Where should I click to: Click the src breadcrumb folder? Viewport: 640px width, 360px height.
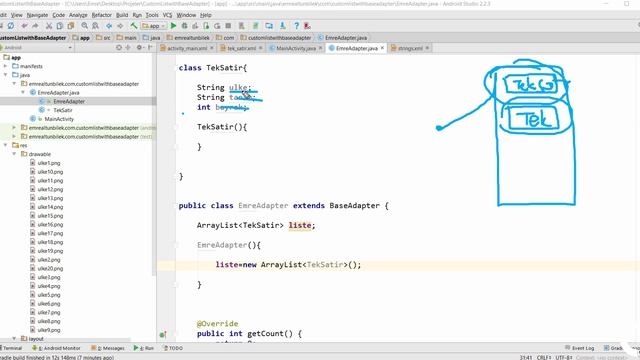103,38
